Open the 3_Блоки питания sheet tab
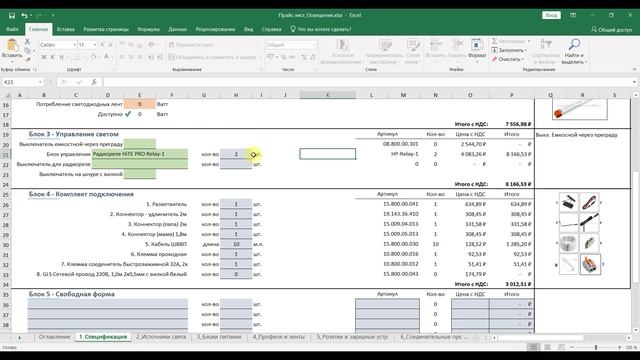 (x=219, y=337)
